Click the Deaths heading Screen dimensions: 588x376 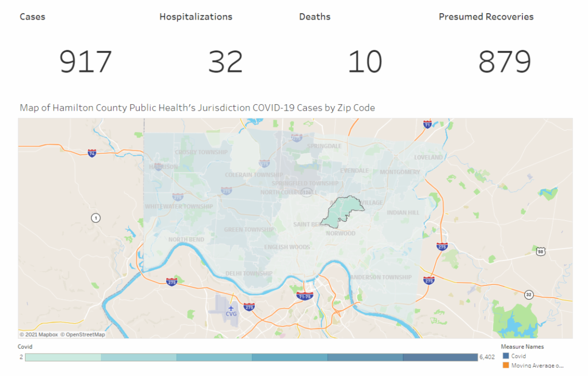[x=315, y=17]
